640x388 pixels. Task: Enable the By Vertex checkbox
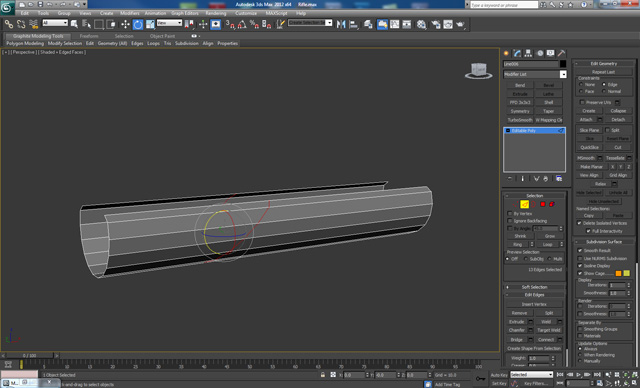tap(510, 214)
